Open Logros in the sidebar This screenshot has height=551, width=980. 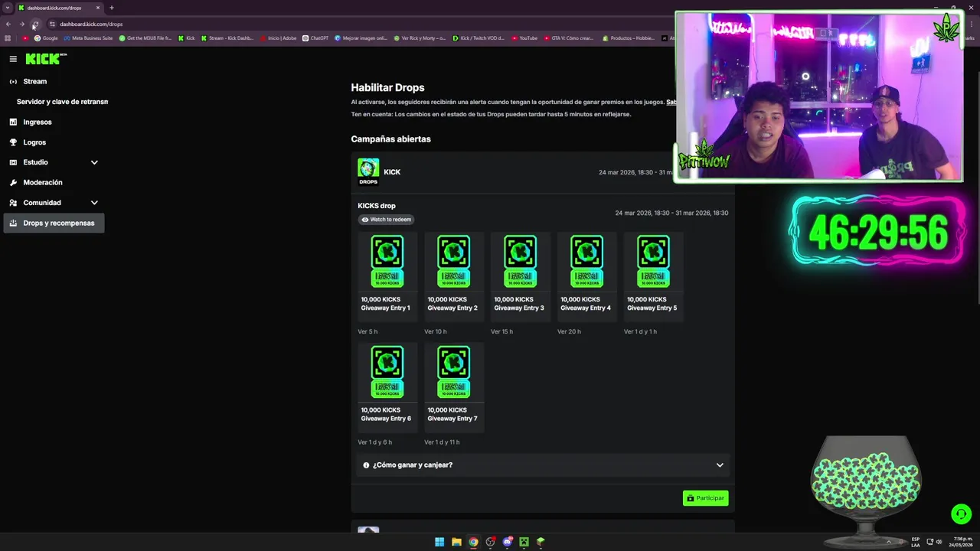coord(34,142)
